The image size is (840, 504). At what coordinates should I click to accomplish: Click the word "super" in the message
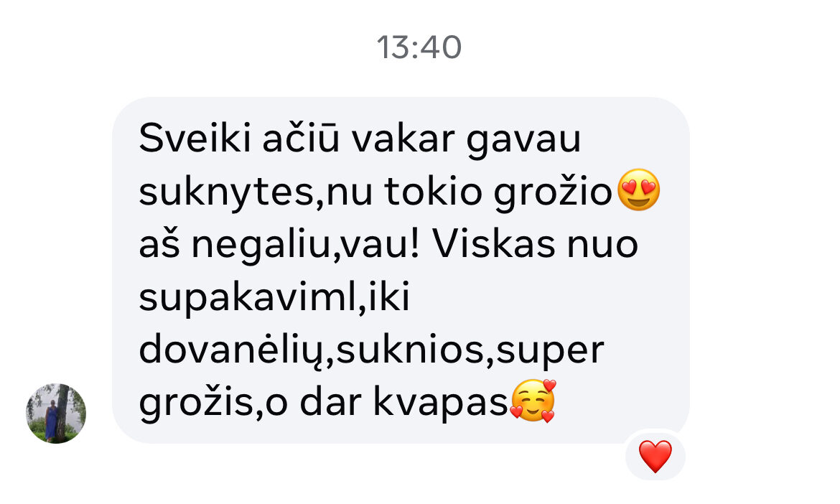tap(550, 351)
